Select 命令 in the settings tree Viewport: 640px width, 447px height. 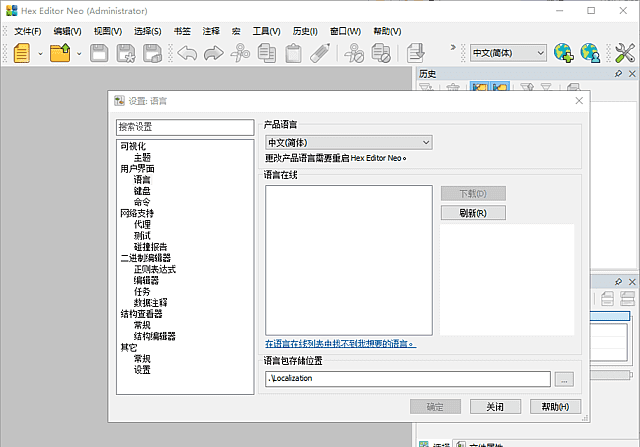tap(142, 202)
